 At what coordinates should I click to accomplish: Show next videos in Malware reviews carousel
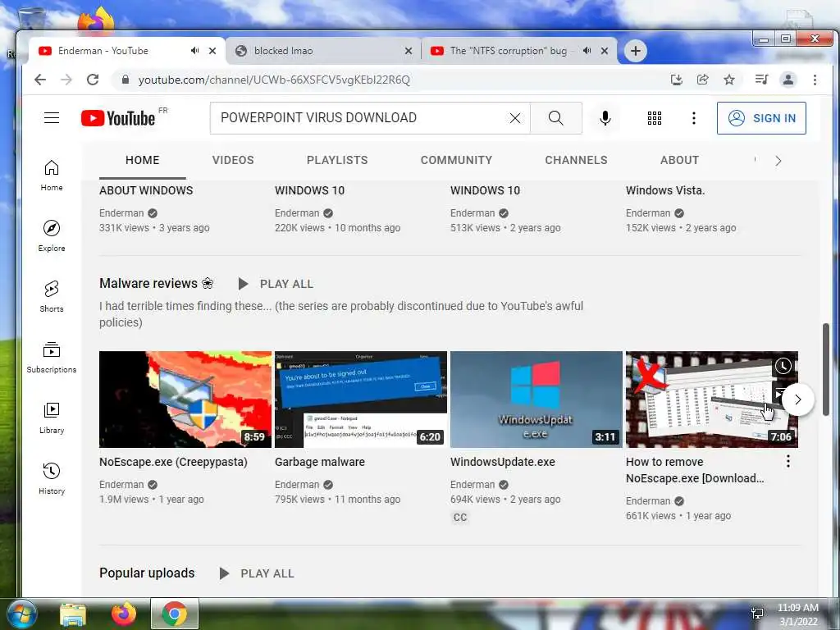click(797, 399)
